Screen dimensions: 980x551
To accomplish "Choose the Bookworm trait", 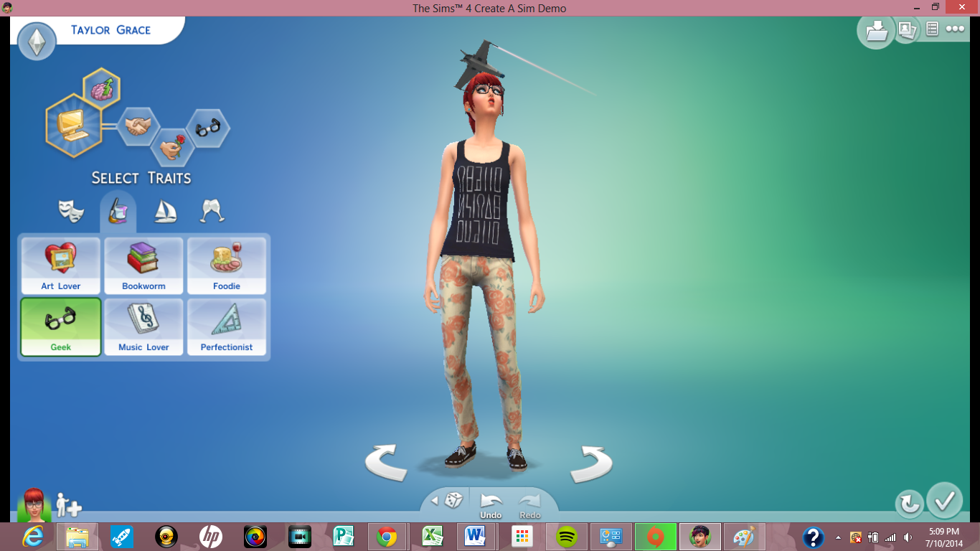I will 143,265.
